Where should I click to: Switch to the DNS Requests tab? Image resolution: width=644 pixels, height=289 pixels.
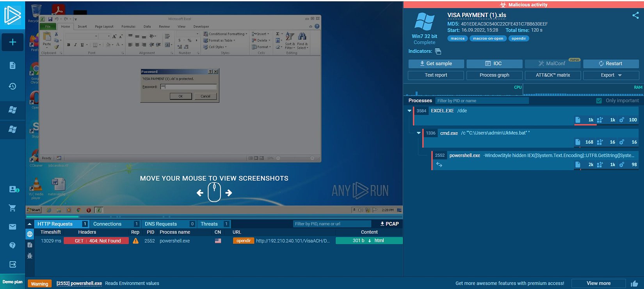(x=169, y=224)
